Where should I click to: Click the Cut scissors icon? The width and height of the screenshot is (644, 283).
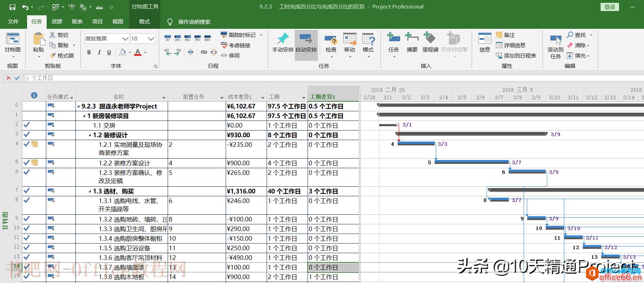pyautogui.click(x=52, y=35)
